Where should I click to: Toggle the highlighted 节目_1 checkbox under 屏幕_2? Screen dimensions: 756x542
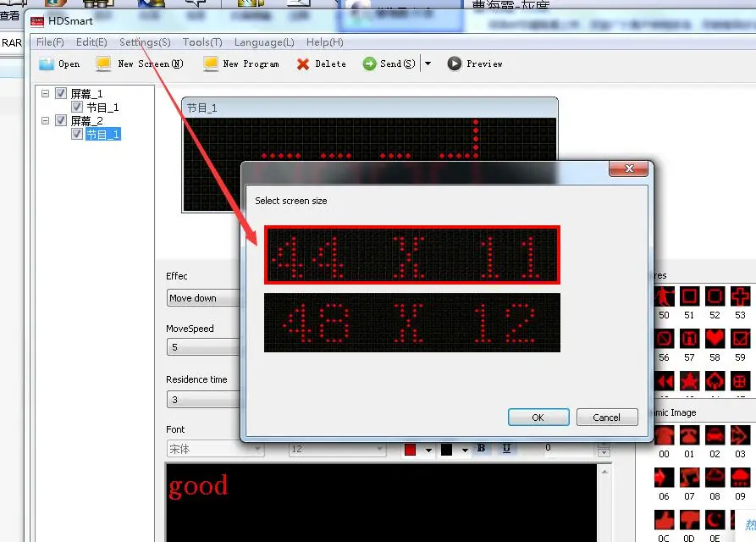coord(77,134)
